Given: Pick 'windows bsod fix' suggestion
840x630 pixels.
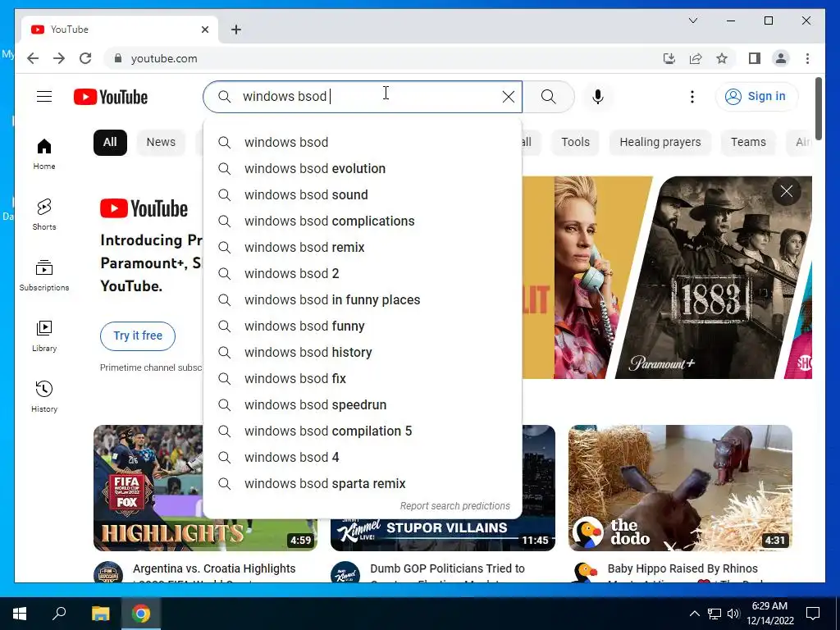Looking at the screenshot, I should click(x=363, y=378).
